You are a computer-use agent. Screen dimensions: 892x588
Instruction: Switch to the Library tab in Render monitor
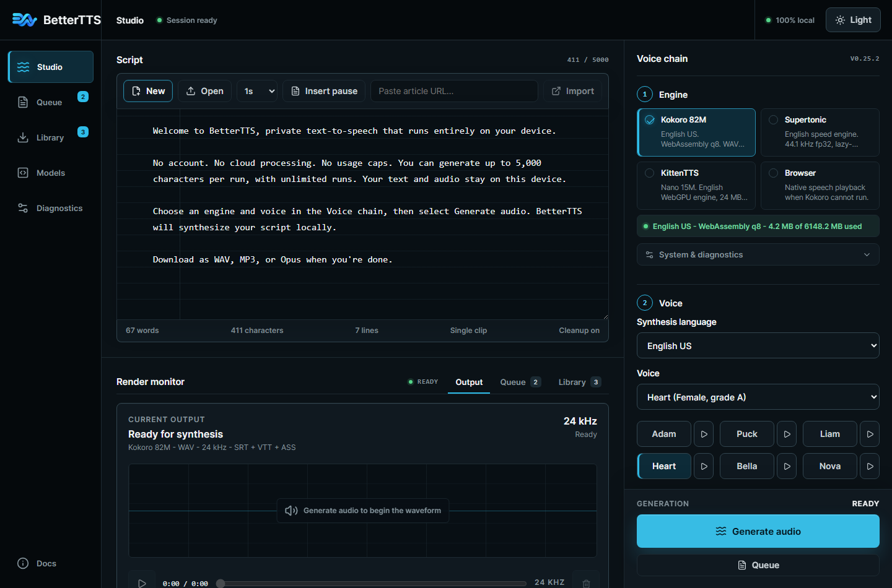[579, 382]
